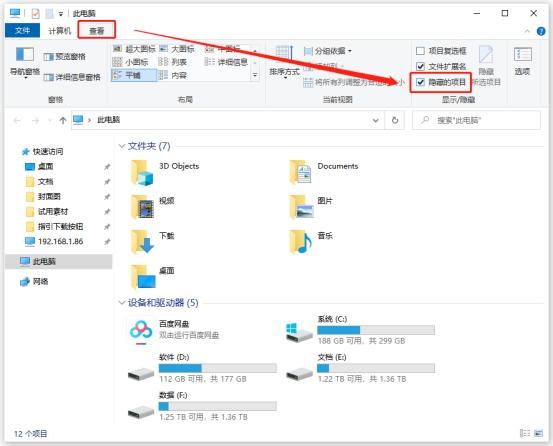Select 此电脑 in the navigation pane
This screenshot has width=553, height=446.
click(58, 262)
